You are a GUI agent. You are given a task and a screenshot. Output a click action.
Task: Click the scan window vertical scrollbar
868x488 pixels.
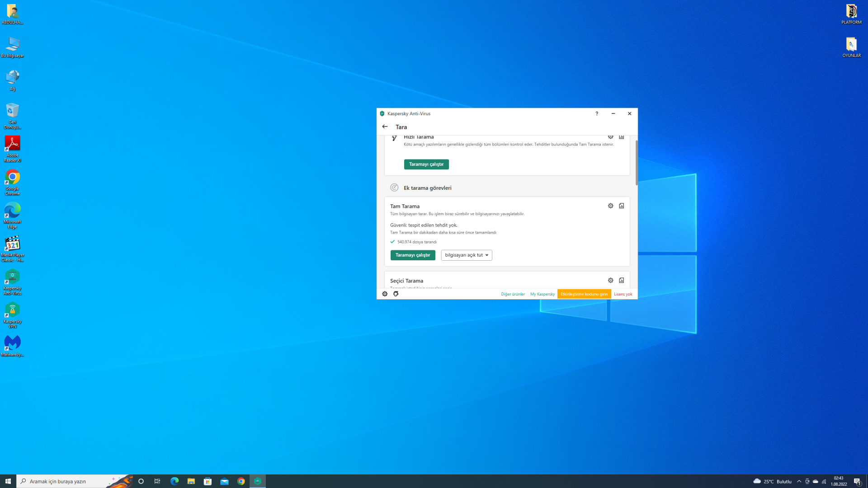(x=637, y=163)
